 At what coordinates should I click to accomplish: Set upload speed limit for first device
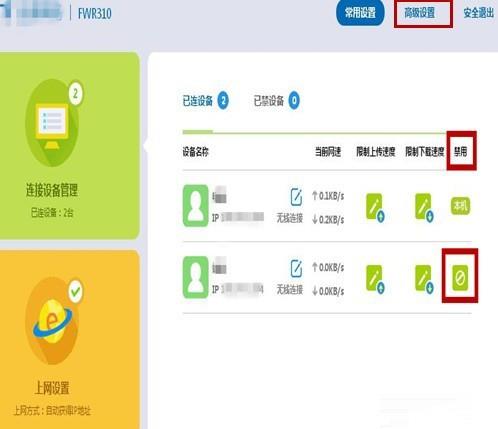click(x=375, y=208)
